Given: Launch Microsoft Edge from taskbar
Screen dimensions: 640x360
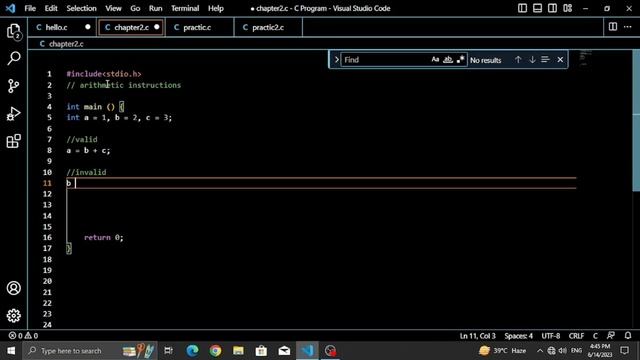Looking at the screenshot, I should [x=192, y=351].
